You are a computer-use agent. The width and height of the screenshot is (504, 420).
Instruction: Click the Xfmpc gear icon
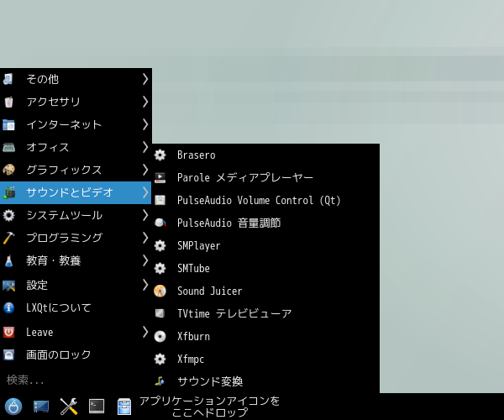[x=160, y=359]
